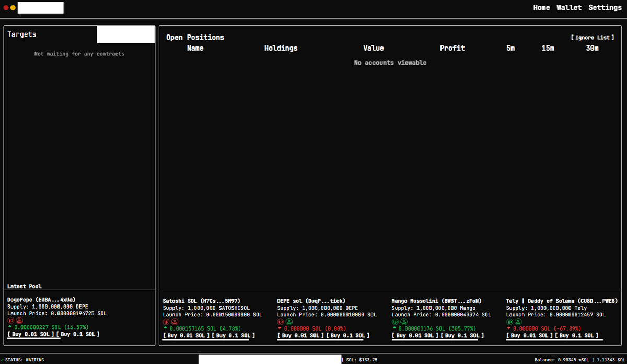Image resolution: width=627 pixels, height=364 pixels.
Task: Open the Ignore List
Action: [593, 38]
